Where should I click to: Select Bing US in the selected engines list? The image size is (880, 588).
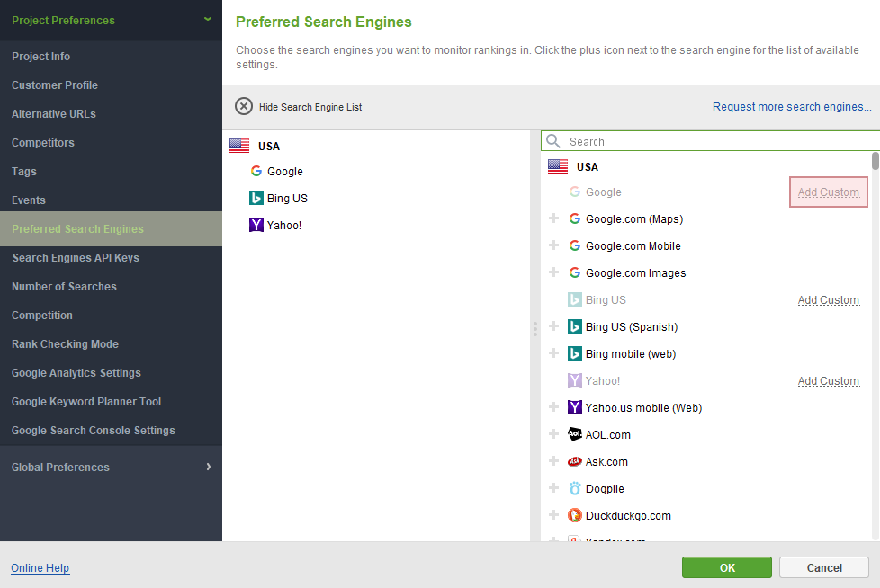point(287,198)
